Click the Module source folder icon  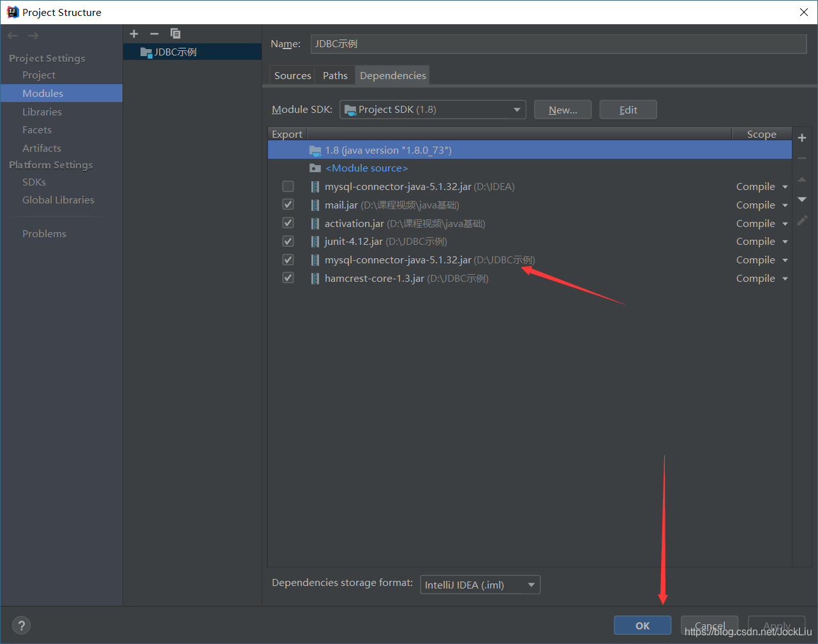coord(315,168)
